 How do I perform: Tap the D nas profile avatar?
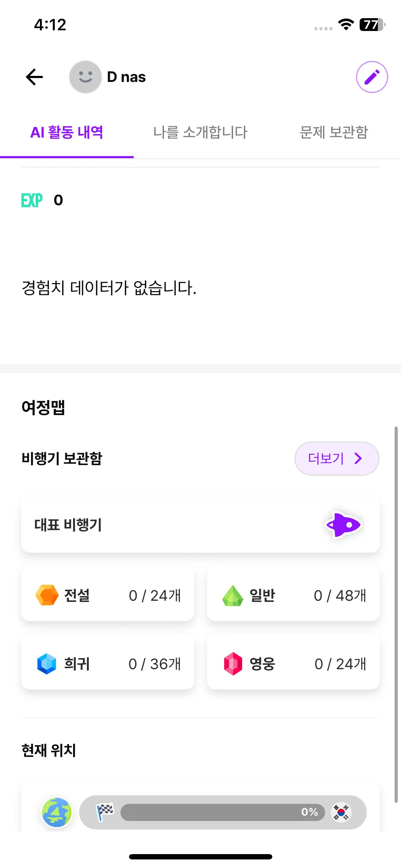(86, 77)
